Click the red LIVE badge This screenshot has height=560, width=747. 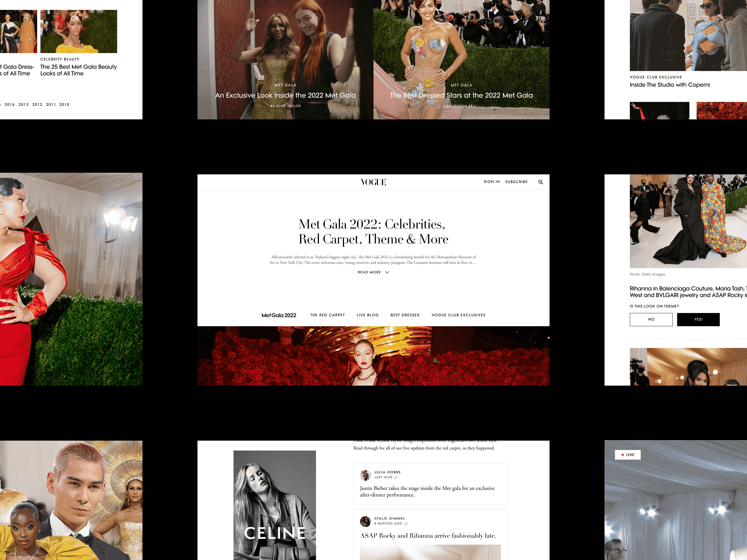627,455
